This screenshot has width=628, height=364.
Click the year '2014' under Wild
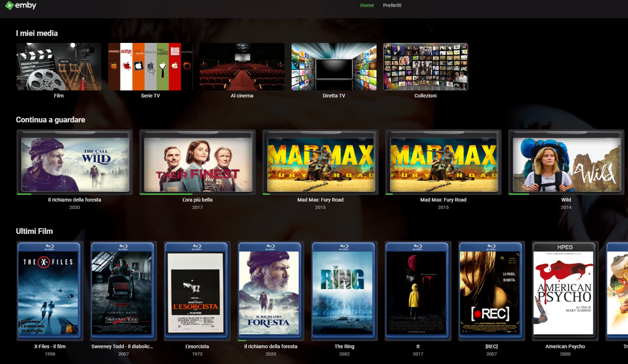(x=566, y=208)
